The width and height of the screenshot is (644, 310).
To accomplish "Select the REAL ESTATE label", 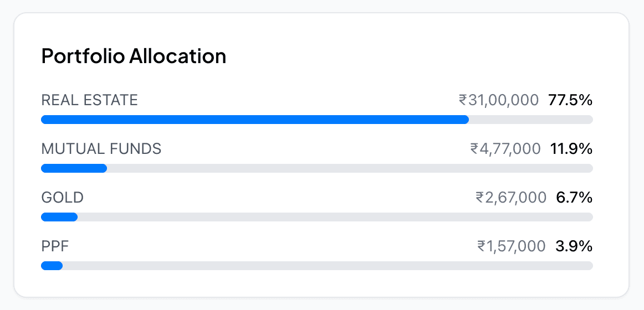I will pyautogui.click(x=90, y=100).
